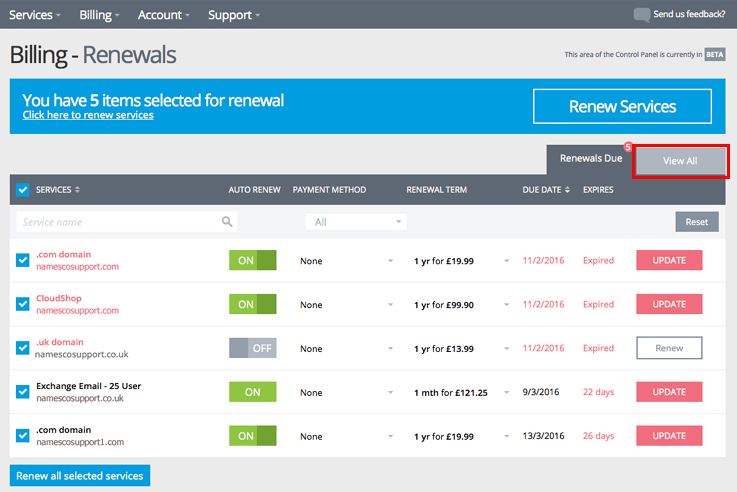Switch to the View All tab
Viewport: 737px width, 492px height.
(x=680, y=161)
